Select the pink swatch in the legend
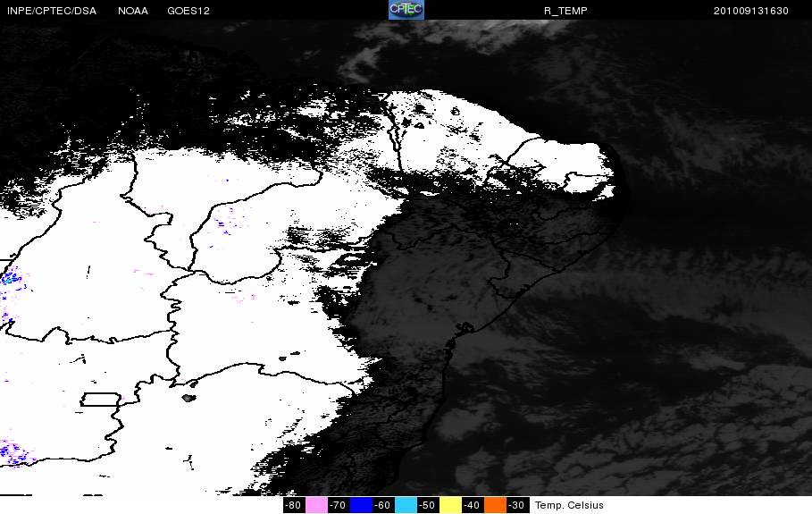Image resolution: width=812 pixels, height=514 pixels. pyautogui.click(x=316, y=505)
